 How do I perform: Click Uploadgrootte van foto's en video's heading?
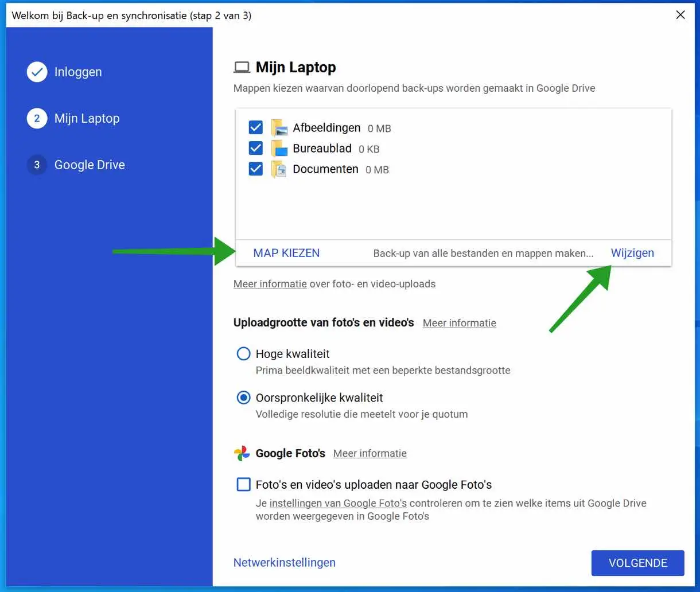point(324,322)
